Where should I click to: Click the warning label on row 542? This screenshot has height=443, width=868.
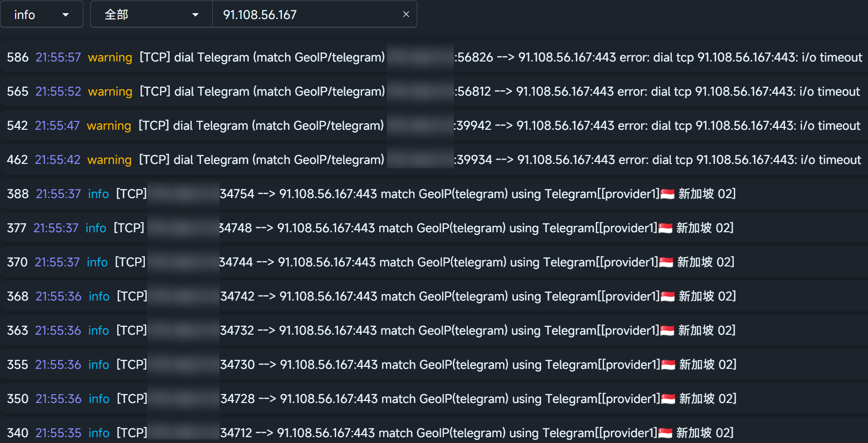pos(109,126)
